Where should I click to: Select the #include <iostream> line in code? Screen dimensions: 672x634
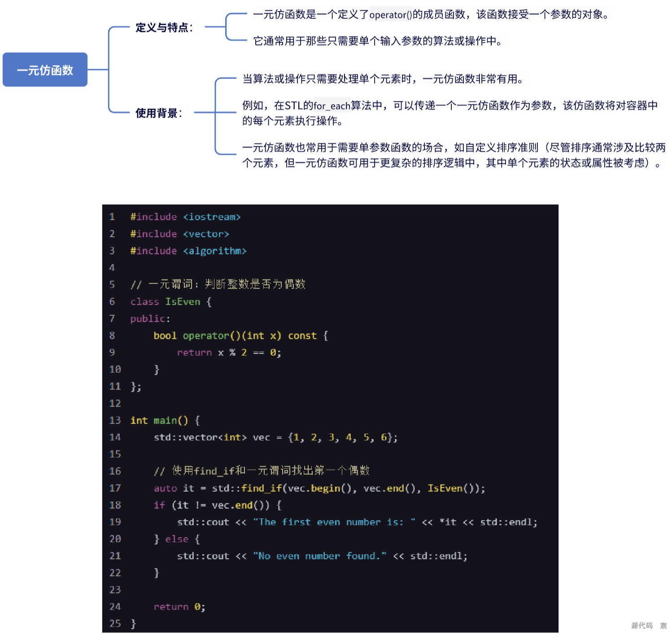185,217
